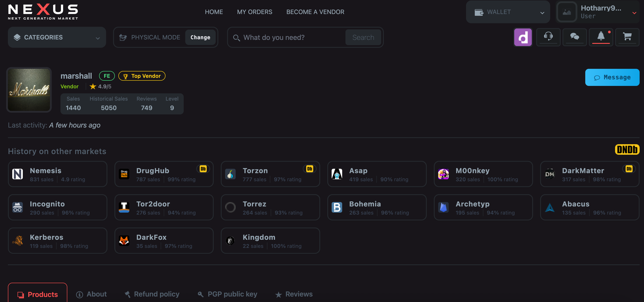Click the Top Vendor badge
Image resolution: width=644 pixels, height=302 pixels.
click(142, 76)
